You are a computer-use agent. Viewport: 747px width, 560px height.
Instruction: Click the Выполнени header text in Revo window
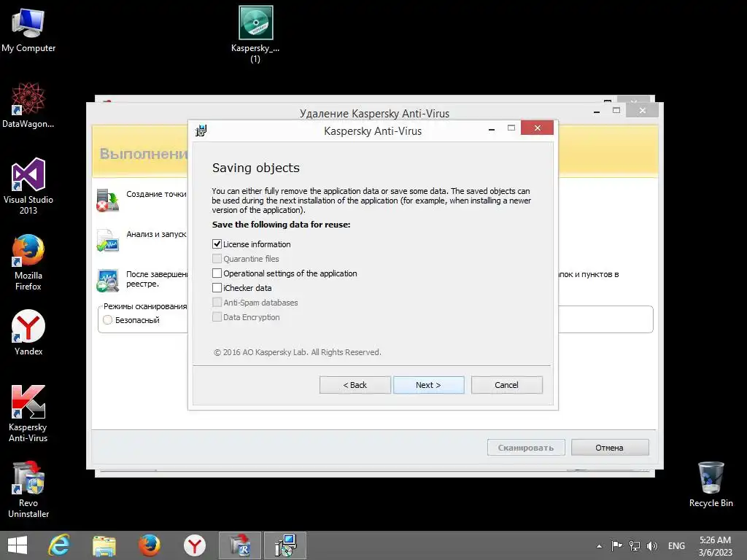pos(144,154)
